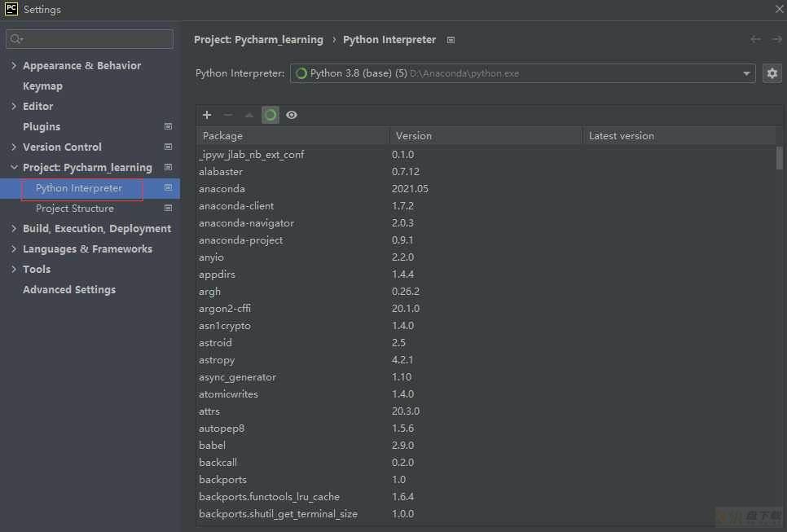Select the argh package row
Screen dimensions: 787x532
coord(486,291)
